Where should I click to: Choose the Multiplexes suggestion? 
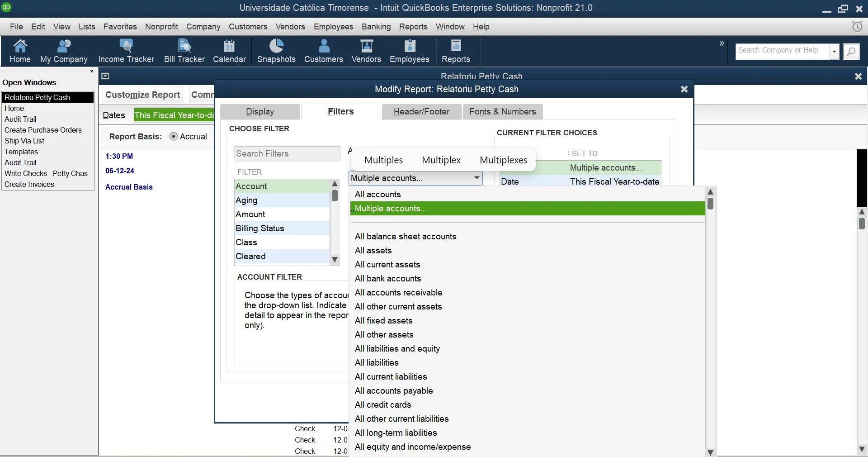click(x=504, y=160)
